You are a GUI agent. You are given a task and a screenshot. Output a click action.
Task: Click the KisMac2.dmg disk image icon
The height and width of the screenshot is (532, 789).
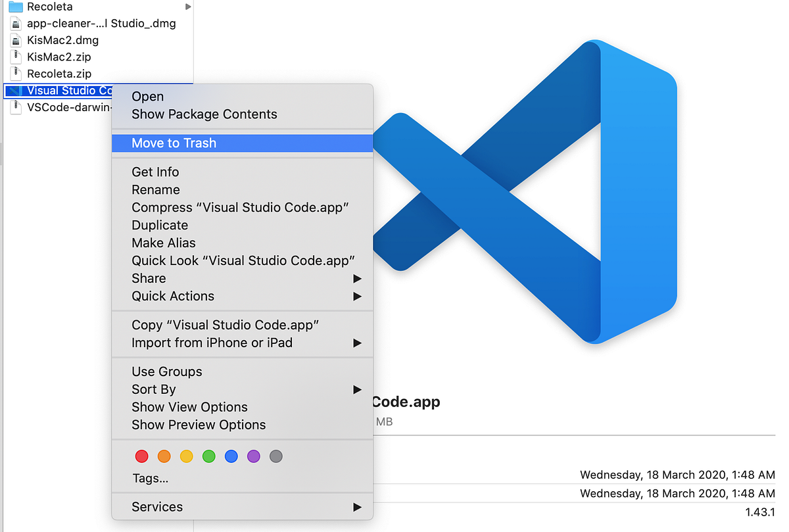16,40
